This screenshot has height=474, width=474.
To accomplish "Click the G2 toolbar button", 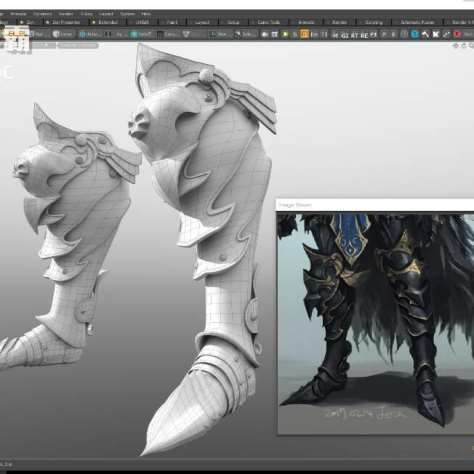I will pos(345,35).
